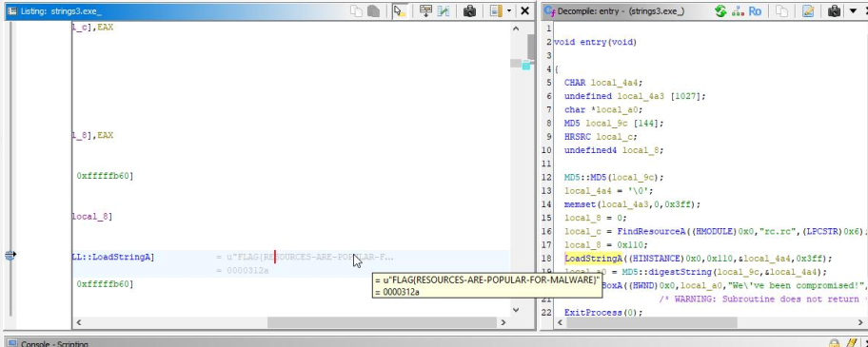Click LL::LoadStringA] in the Listing
The width and height of the screenshot is (868, 347).
113,257
